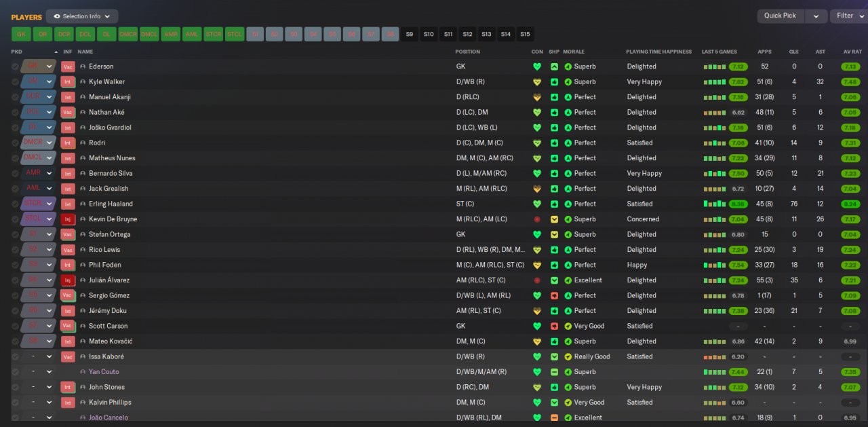868x427 pixels.
Task: Toggle the picked checkmark for Mateo Kovačić
Action: pos(15,341)
